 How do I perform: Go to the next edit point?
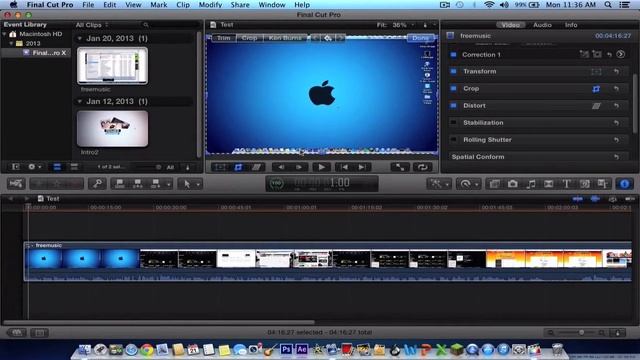coord(362,167)
